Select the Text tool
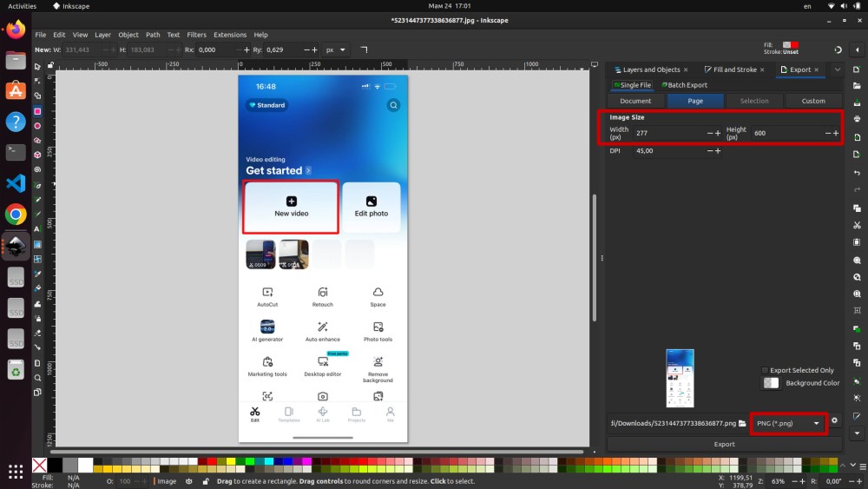Screen dimensions: 868x489 click(x=37, y=229)
